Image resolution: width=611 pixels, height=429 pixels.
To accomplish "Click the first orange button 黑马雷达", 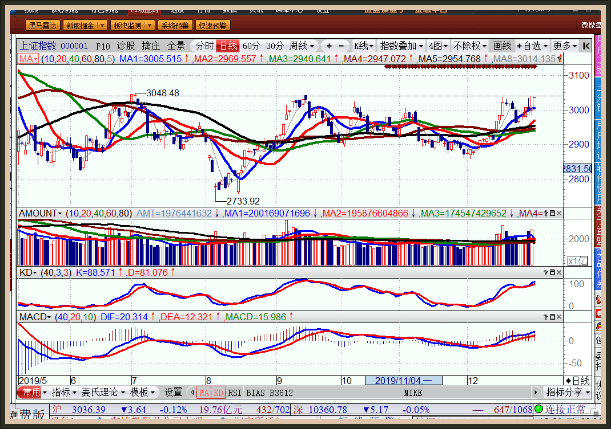I will click(x=43, y=25).
